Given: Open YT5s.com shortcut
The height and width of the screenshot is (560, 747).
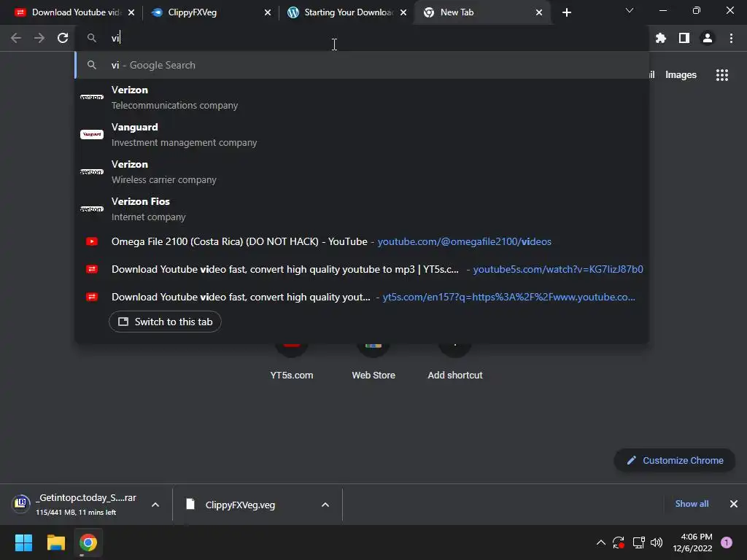Looking at the screenshot, I should 292,362.
